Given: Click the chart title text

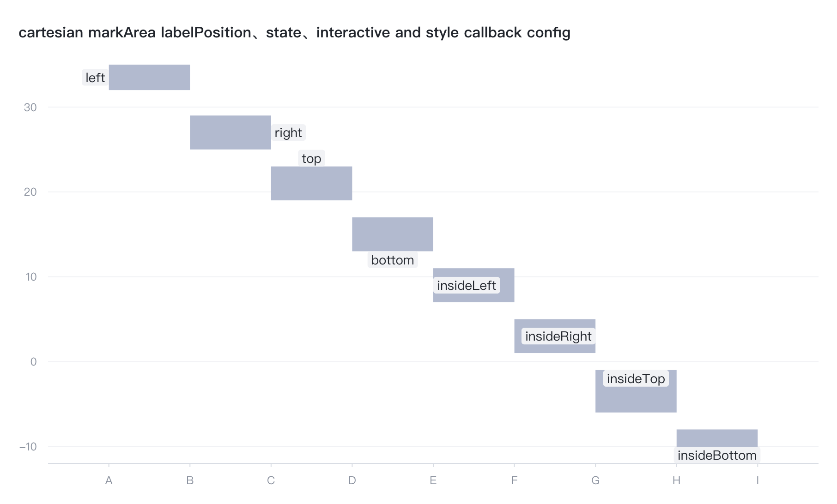Looking at the screenshot, I should (294, 32).
